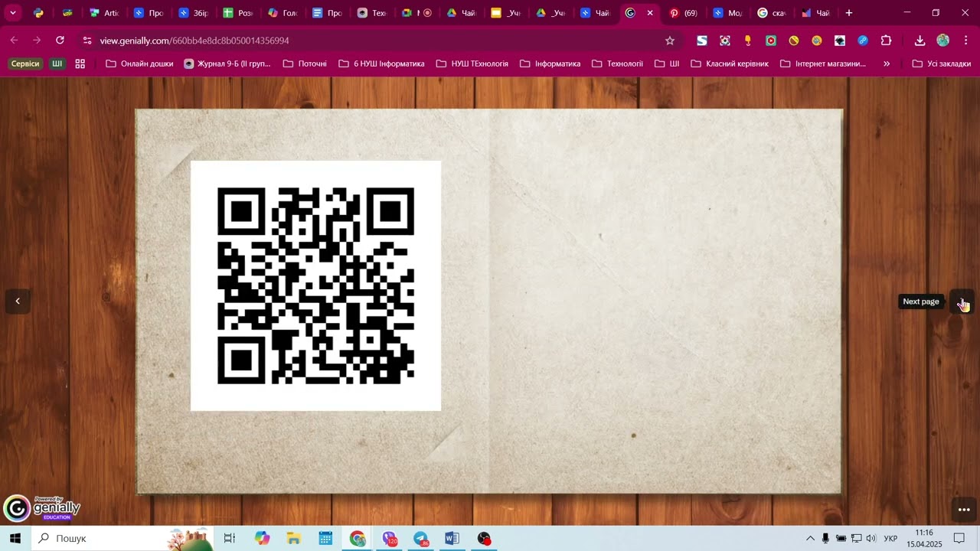Open the tab search dropdown
The height and width of the screenshot is (551, 980).
click(x=13, y=13)
